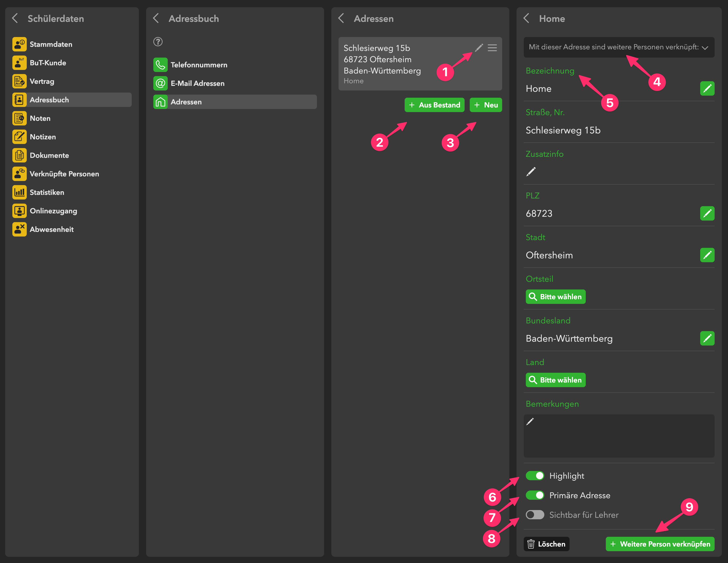Turn off the Highlight switch
This screenshot has height=563, width=728.
coord(535,476)
